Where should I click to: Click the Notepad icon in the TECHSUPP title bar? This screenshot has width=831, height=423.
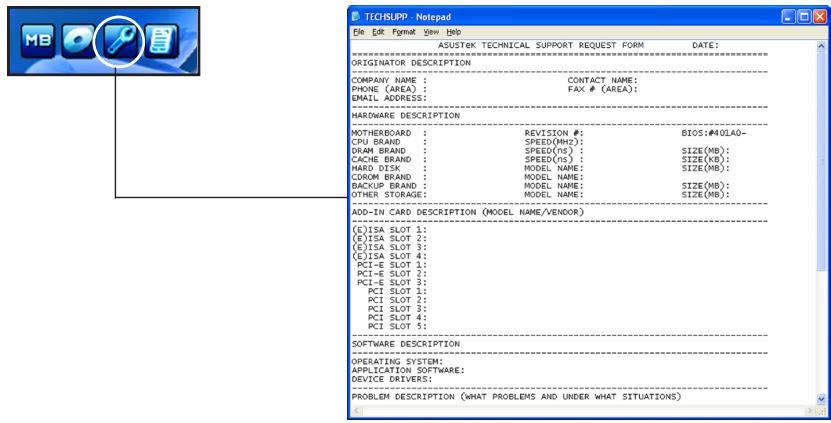356,16
